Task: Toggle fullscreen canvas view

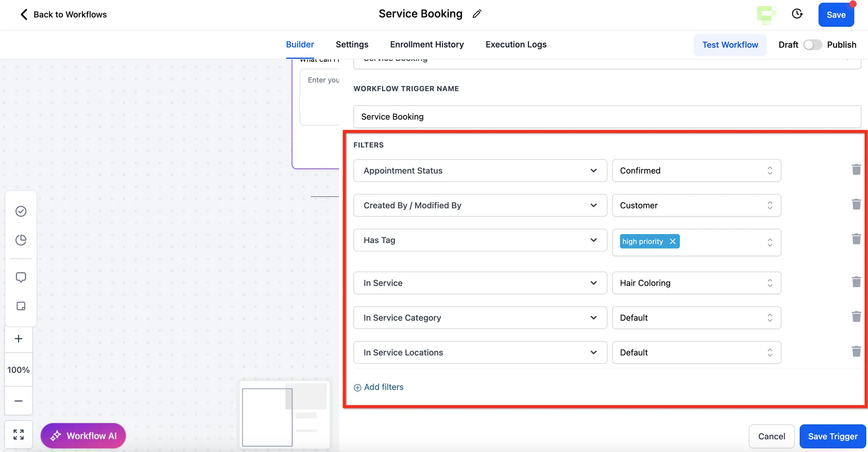Action: click(x=19, y=435)
